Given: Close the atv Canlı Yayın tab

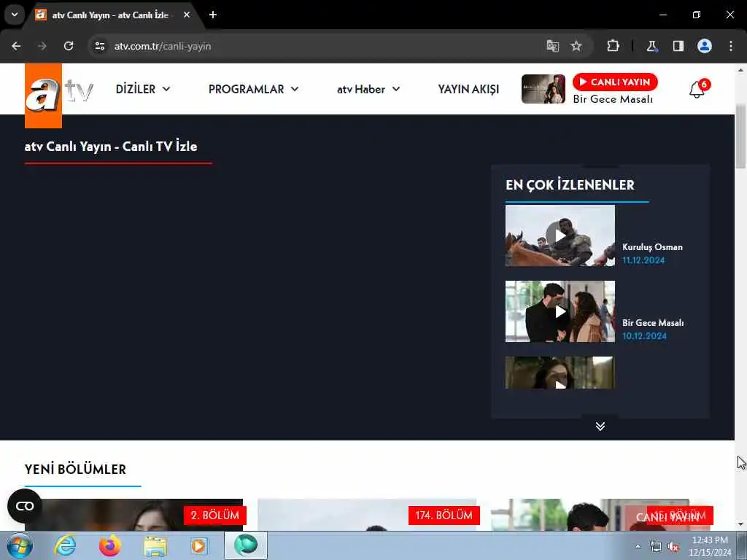Looking at the screenshot, I should point(187,15).
